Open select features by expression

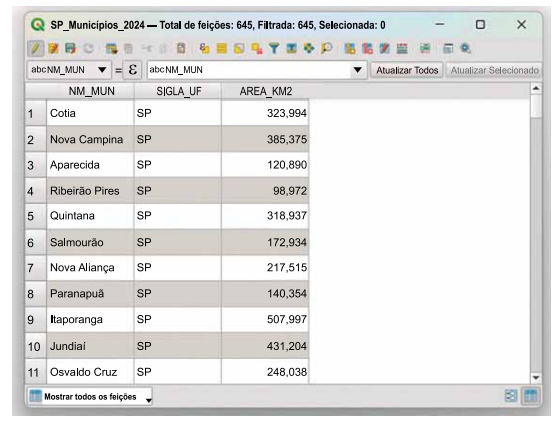[x=204, y=48]
